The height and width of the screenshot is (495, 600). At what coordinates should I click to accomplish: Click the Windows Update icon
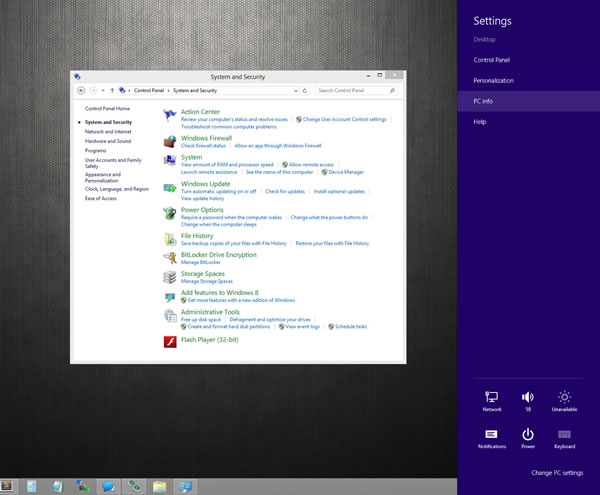coord(170,187)
